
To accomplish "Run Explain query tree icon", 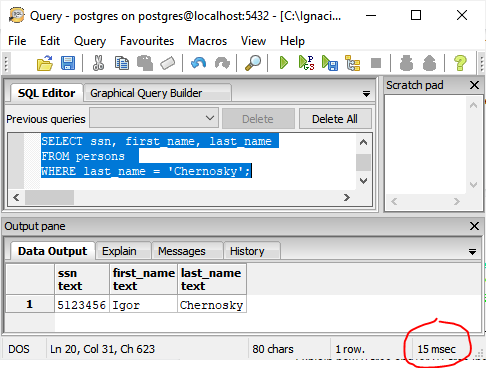I will (353, 63).
